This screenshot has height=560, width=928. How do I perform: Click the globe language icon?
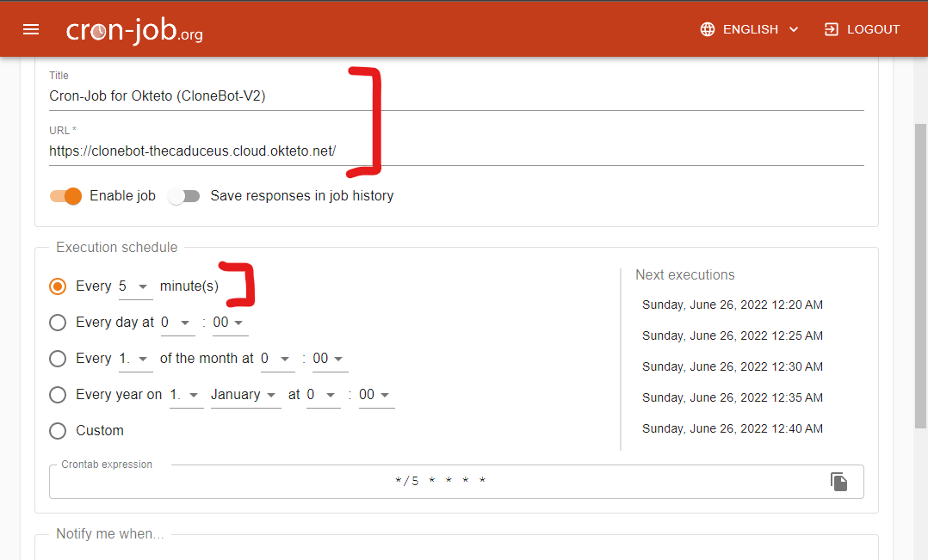pos(708,29)
